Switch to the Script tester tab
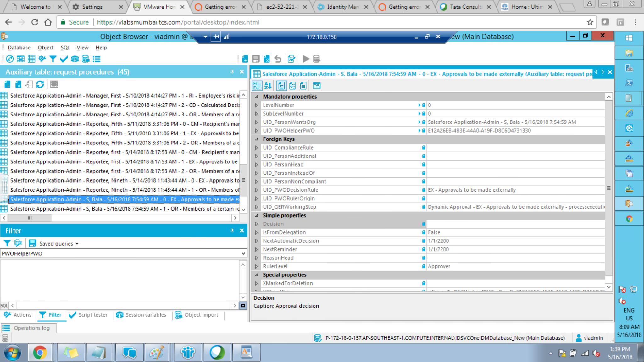 (x=88, y=315)
